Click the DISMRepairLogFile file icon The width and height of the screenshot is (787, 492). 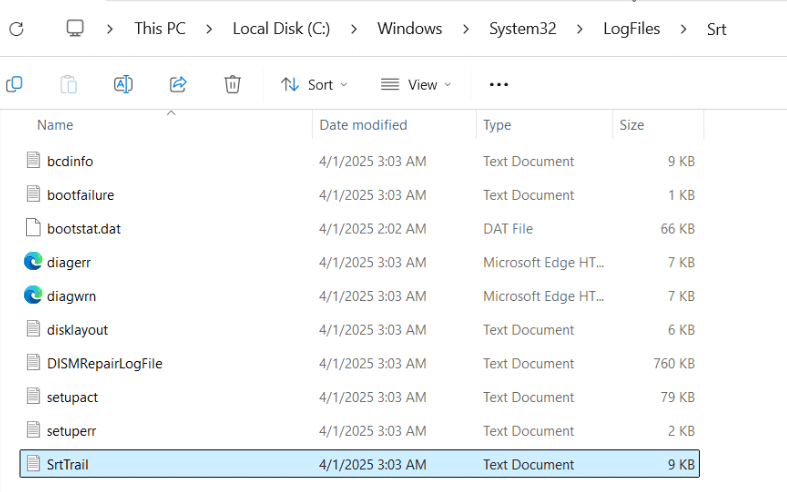[34, 363]
